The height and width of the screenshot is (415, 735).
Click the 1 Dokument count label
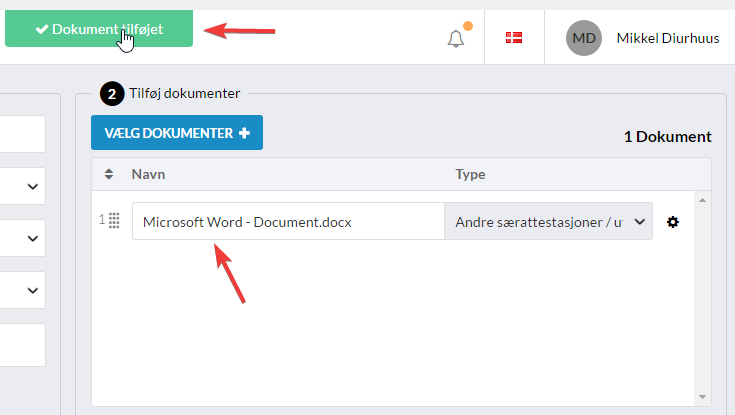(x=668, y=136)
